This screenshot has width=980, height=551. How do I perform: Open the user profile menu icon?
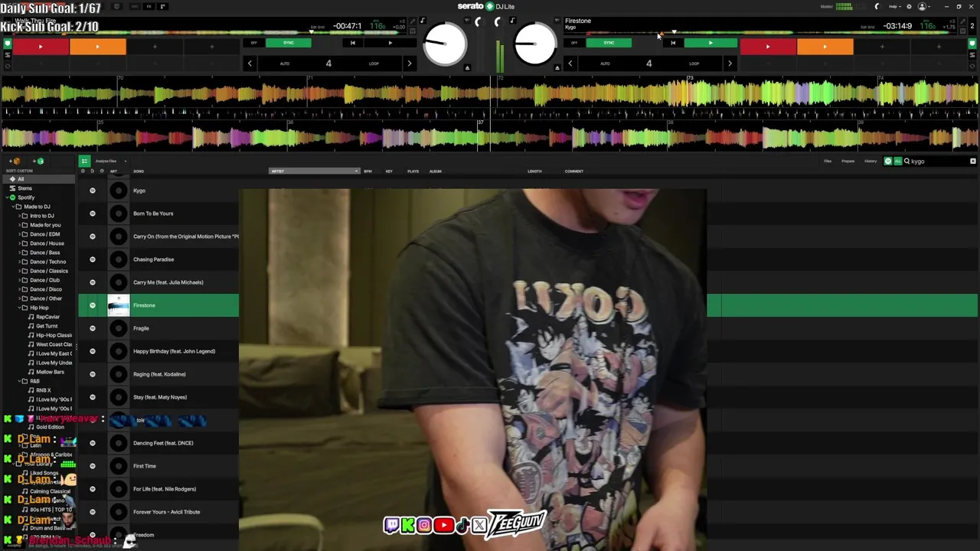pyautogui.click(x=922, y=6)
